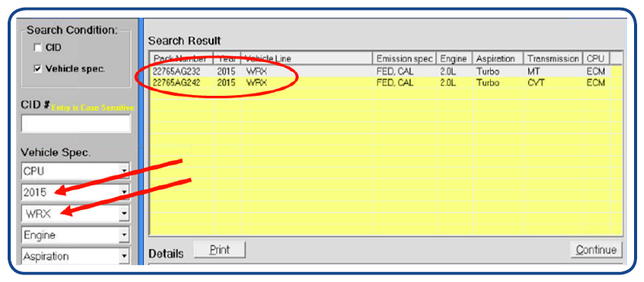Sort by Transmission column header

(554, 59)
